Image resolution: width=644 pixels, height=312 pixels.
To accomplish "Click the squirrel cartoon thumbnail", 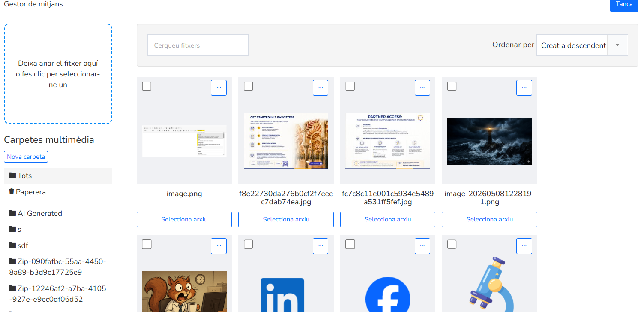I will [184, 291].
